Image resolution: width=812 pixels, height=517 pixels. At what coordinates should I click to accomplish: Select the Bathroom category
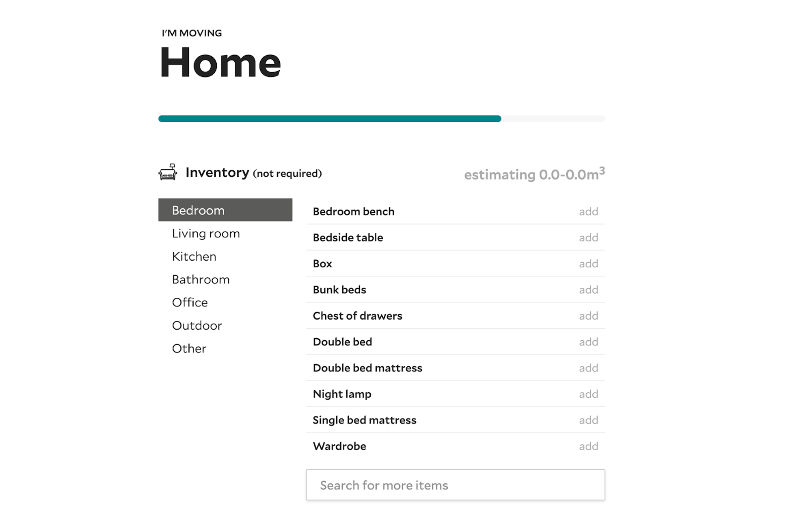(201, 279)
